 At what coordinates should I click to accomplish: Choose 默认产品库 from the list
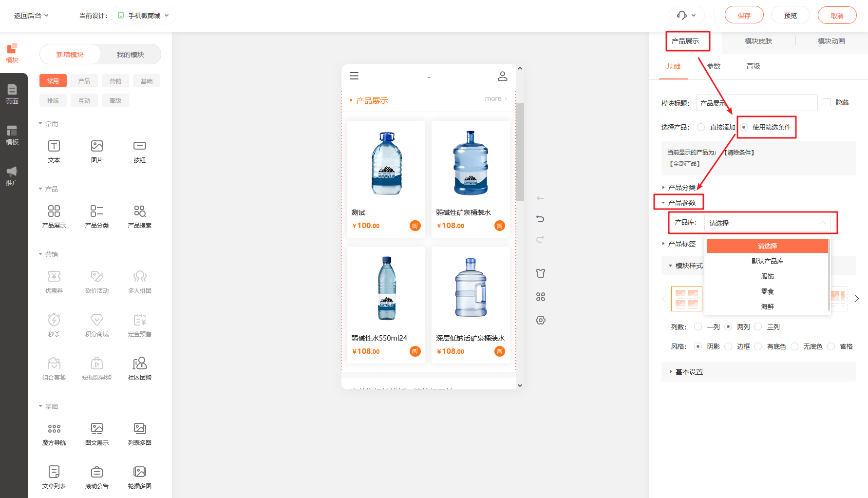coord(767,261)
